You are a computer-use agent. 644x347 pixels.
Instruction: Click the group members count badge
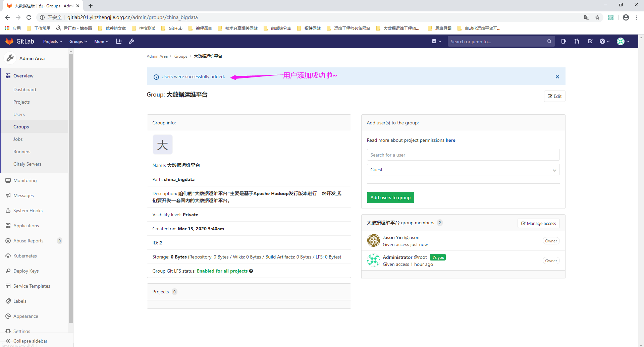point(440,223)
